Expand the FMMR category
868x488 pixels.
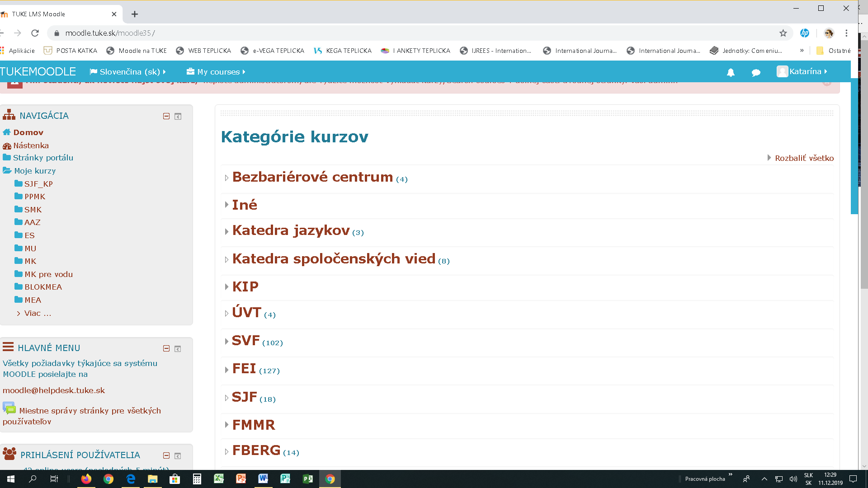coord(226,425)
